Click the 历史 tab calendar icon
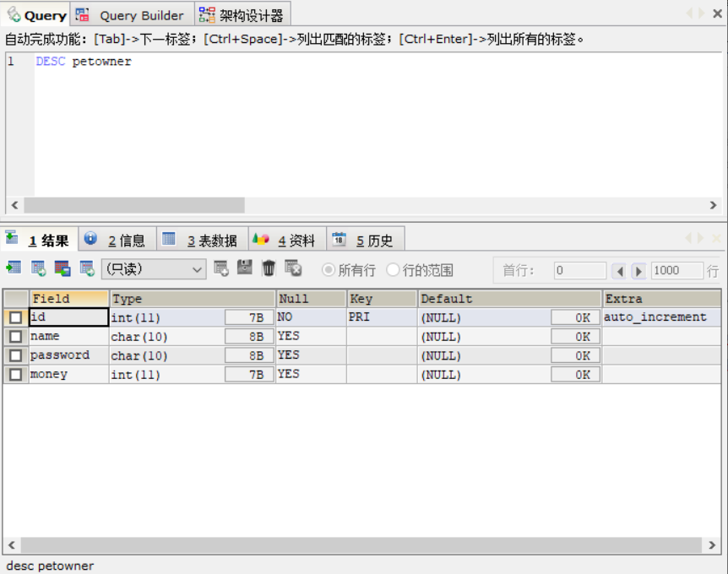The height and width of the screenshot is (574, 728). point(340,239)
